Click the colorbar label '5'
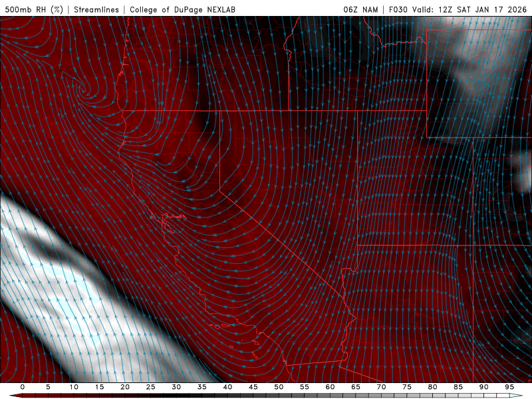The image size is (532, 399). 48,387
